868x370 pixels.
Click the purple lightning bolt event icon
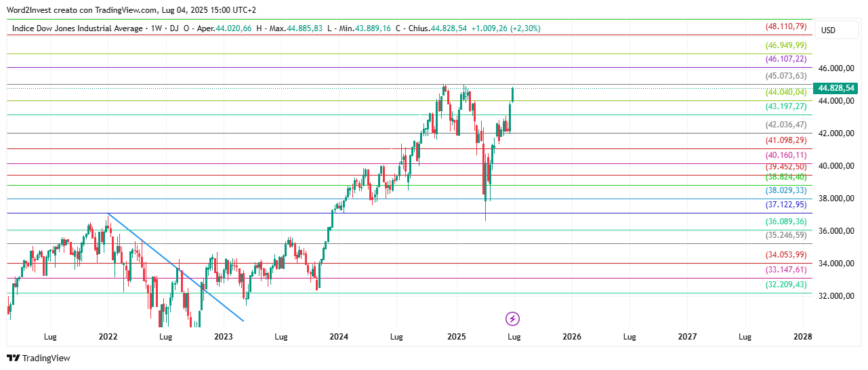513,318
